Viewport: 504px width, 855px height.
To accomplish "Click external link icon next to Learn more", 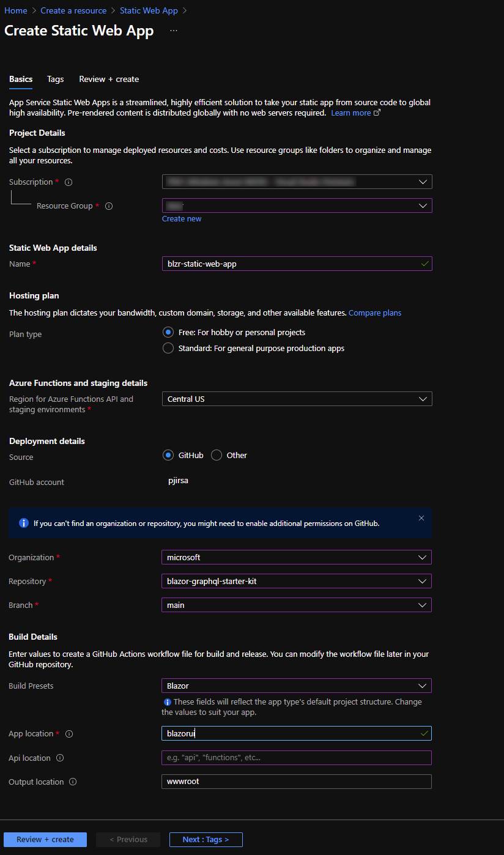I will point(377,113).
